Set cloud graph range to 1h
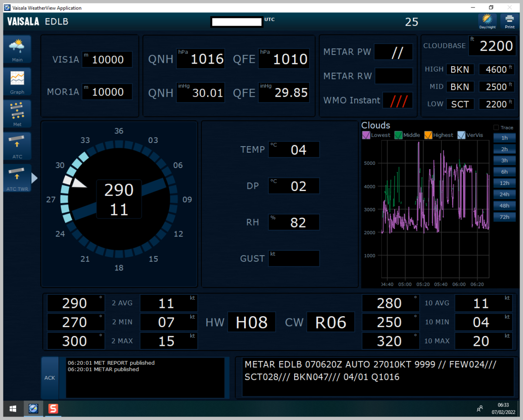The width and height of the screenshot is (523, 420). [504, 138]
